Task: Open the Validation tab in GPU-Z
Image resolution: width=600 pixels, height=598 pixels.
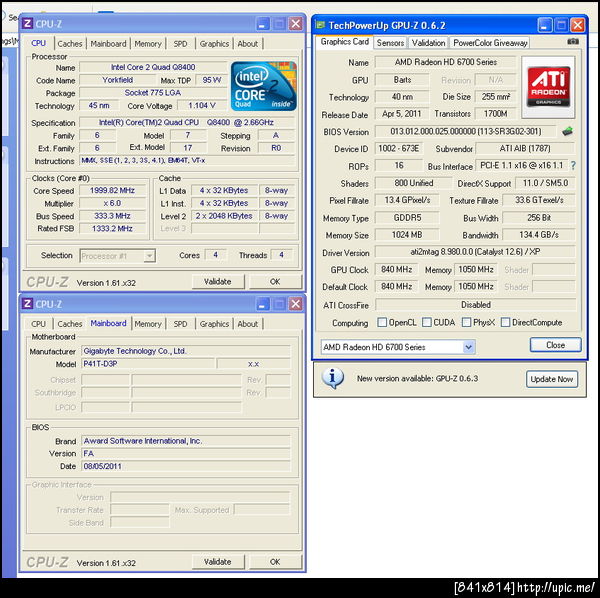Action: coord(428,43)
